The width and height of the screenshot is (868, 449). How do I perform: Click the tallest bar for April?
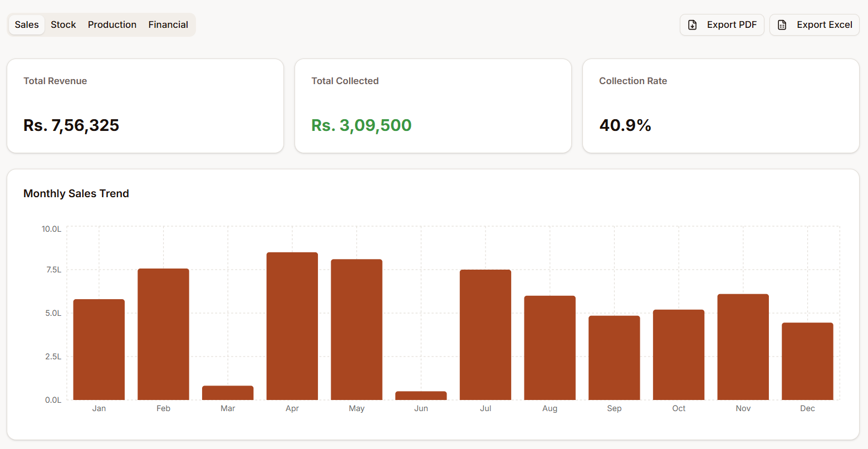coord(292,326)
